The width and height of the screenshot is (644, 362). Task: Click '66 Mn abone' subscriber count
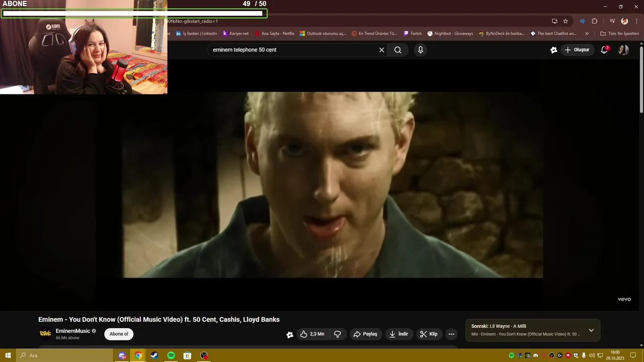(67, 338)
